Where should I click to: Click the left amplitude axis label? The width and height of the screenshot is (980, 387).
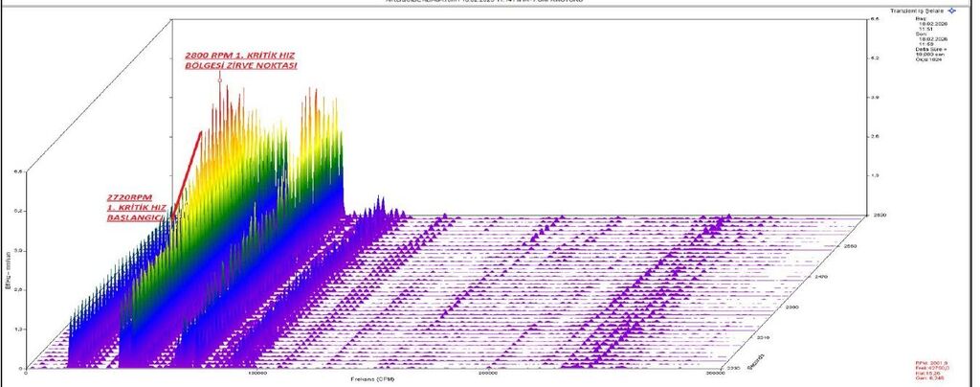click(x=6, y=278)
